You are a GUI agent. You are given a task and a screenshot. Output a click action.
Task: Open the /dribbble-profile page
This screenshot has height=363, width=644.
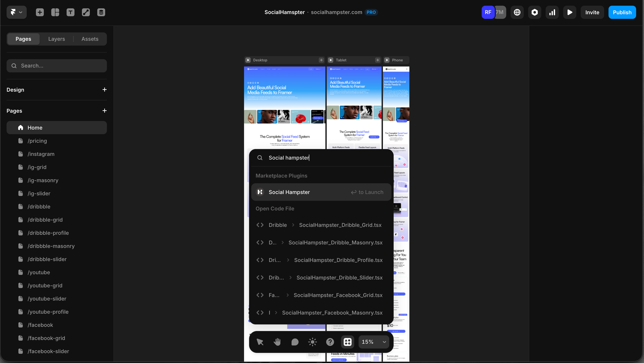click(57, 233)
